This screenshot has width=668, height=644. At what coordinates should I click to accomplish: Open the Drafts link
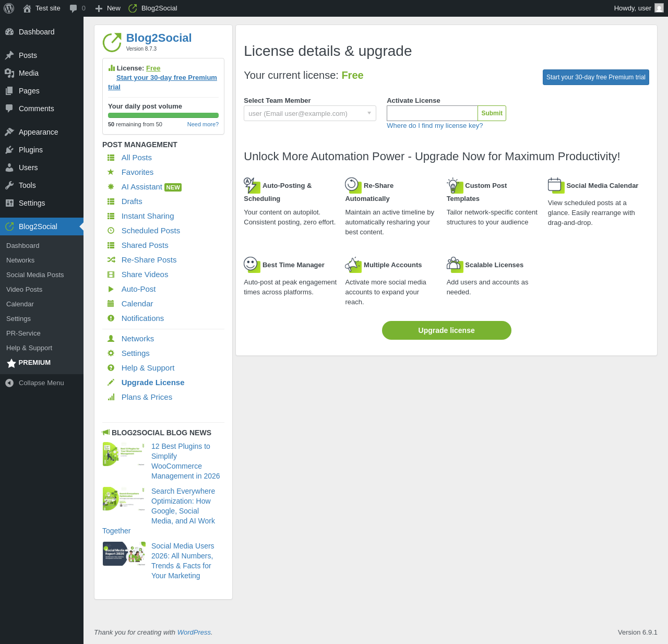pyautogui.click(x=132, y=201)
